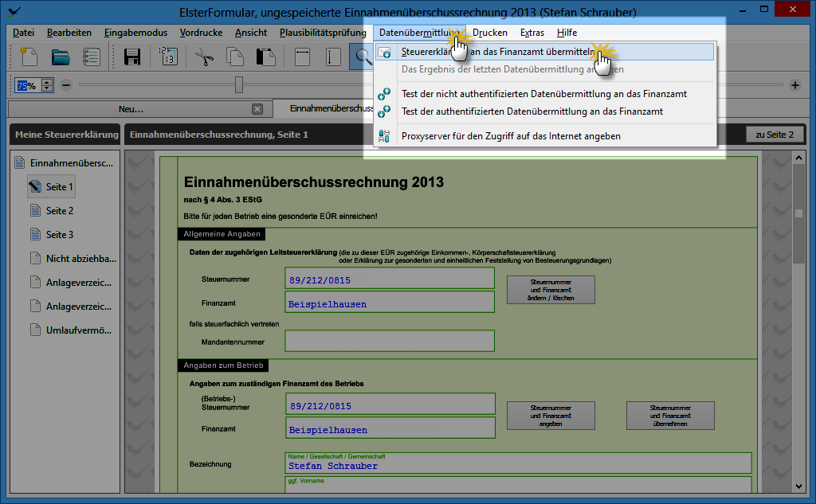Open the Datei menu

[23, 33]
